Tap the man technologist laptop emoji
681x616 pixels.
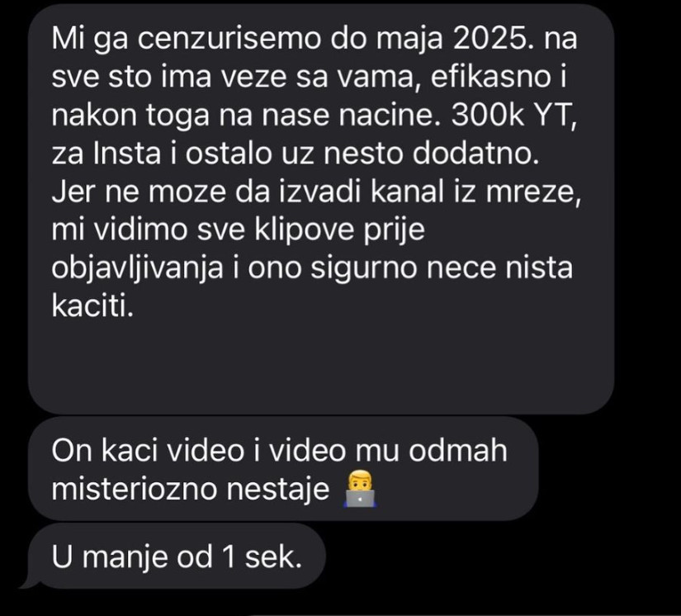[360, 488]
